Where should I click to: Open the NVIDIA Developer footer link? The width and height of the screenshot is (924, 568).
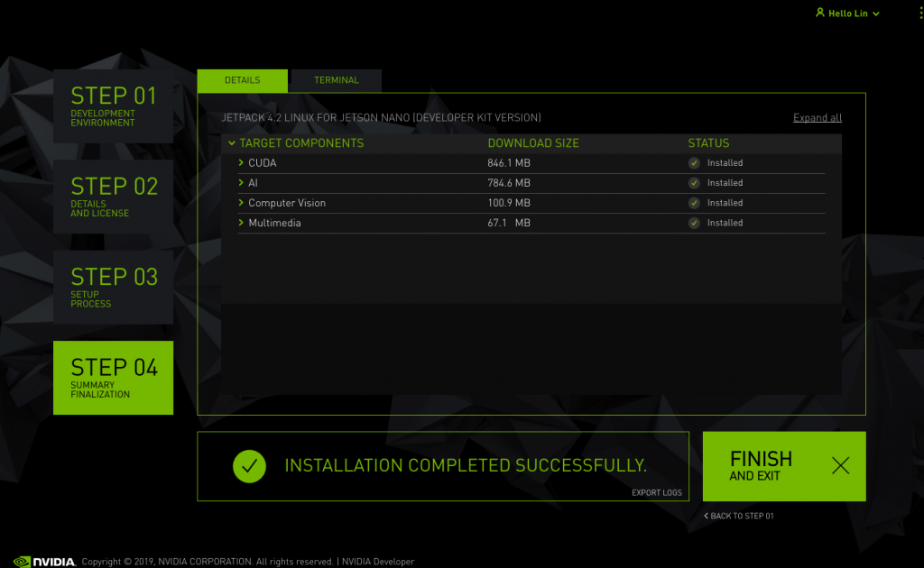click(378, 562)
